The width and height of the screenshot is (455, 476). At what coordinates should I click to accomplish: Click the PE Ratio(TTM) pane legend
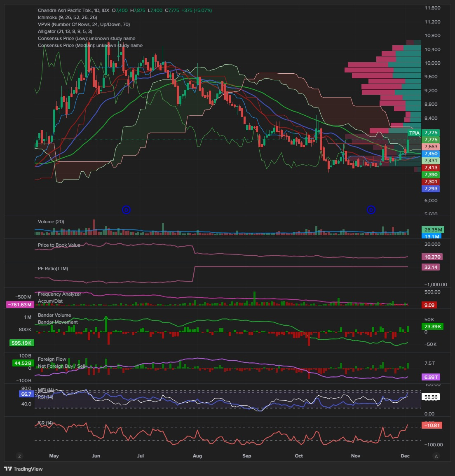(x=53, y=268)
